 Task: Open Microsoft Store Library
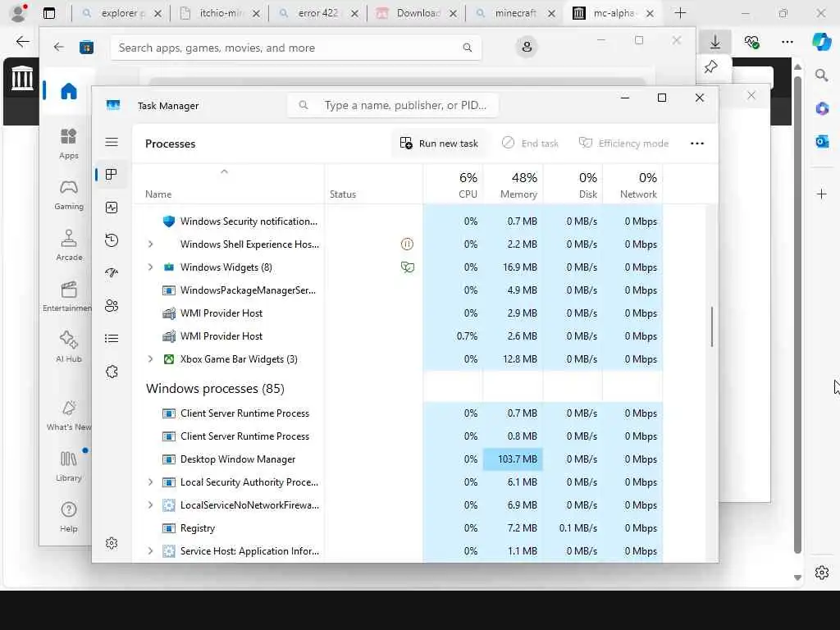pyautogui.click(x=69, y=467)
